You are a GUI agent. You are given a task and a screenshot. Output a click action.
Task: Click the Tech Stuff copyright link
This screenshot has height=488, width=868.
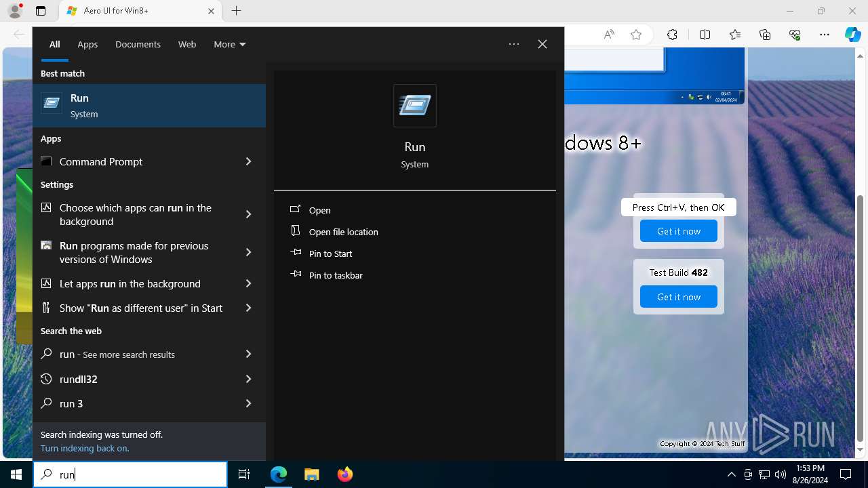click(x=730, y=444)
